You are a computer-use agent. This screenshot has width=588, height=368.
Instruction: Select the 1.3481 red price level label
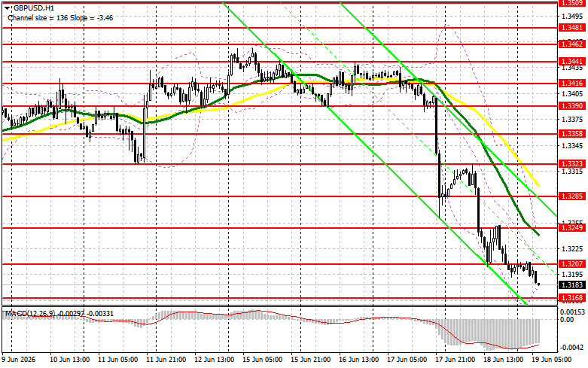coord(572,28)
